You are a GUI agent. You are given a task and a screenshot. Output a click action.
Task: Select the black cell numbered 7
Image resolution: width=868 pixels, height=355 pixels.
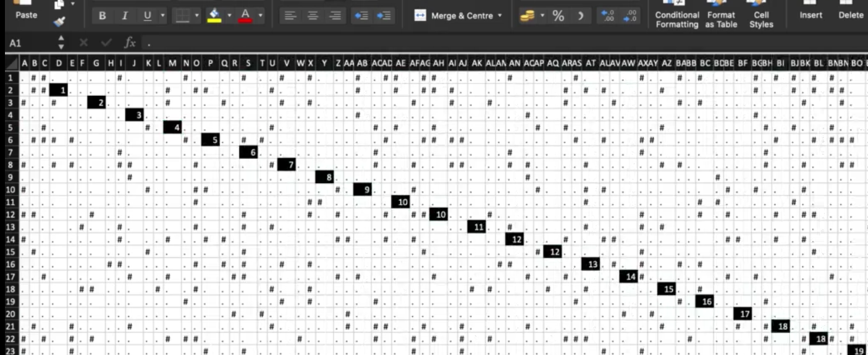click(287, 165)
